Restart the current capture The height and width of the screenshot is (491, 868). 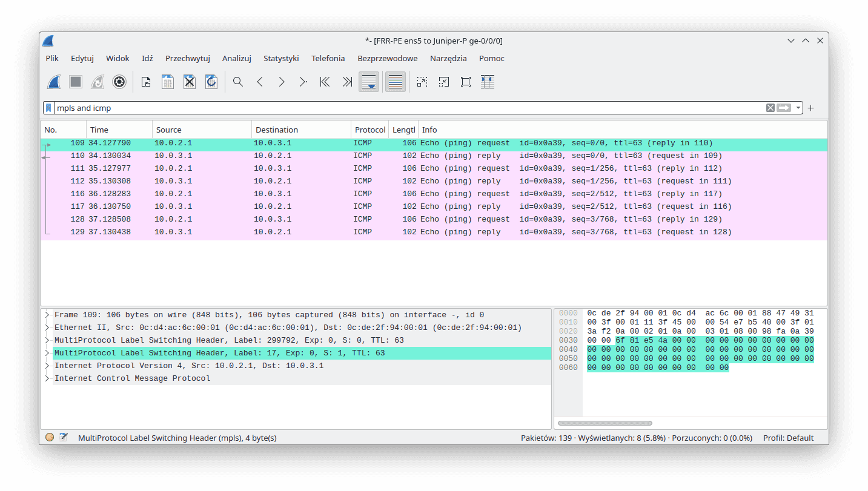point(98,81)
